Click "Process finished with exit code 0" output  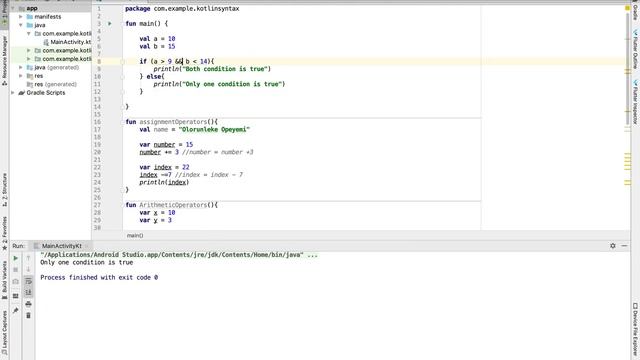tap(99, 278)
